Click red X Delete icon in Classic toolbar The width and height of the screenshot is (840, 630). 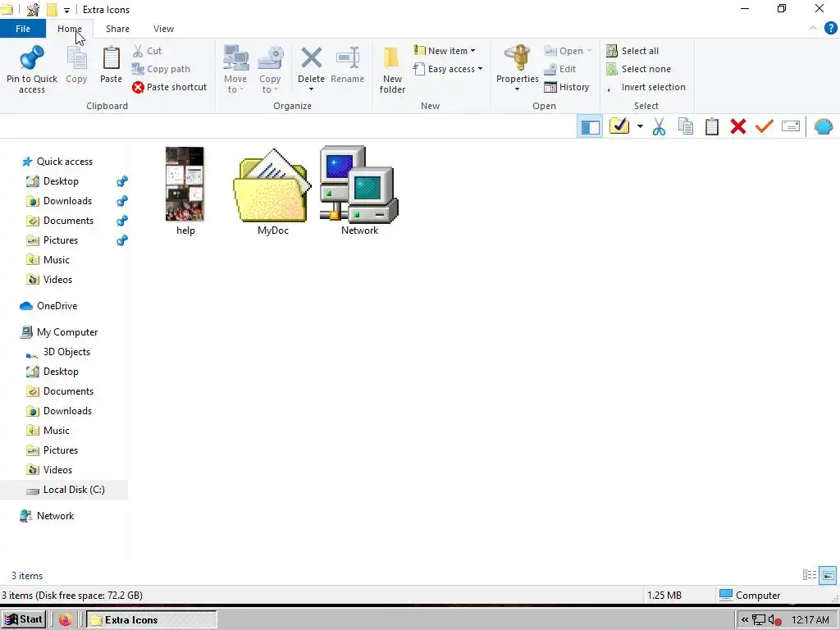tap(738, 126)
